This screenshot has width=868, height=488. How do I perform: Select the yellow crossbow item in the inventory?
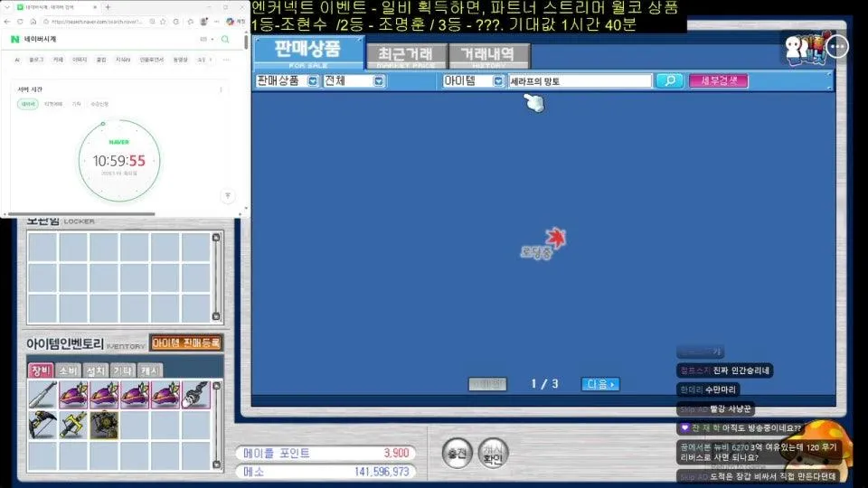tap(73, 425)
